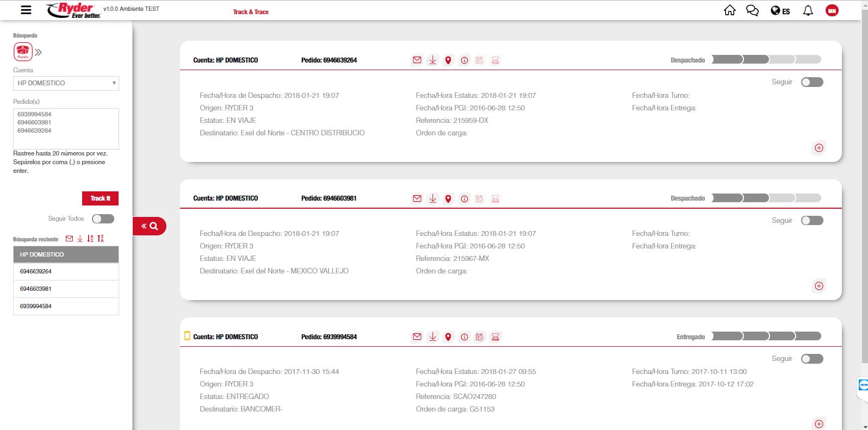The width and height of the screenshot is (868, 430).
Task: Click the download icon for order 6946603981
Action: click(x=432, y=198)
